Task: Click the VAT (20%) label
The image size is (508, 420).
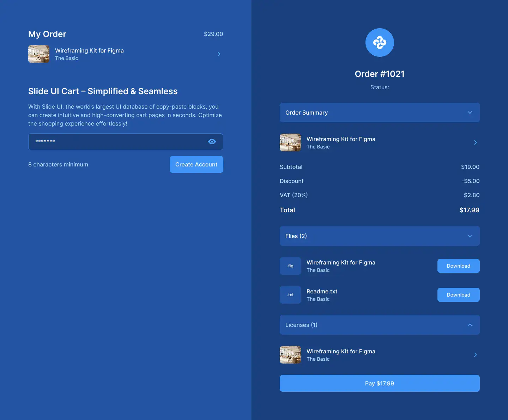Action: 294,195
